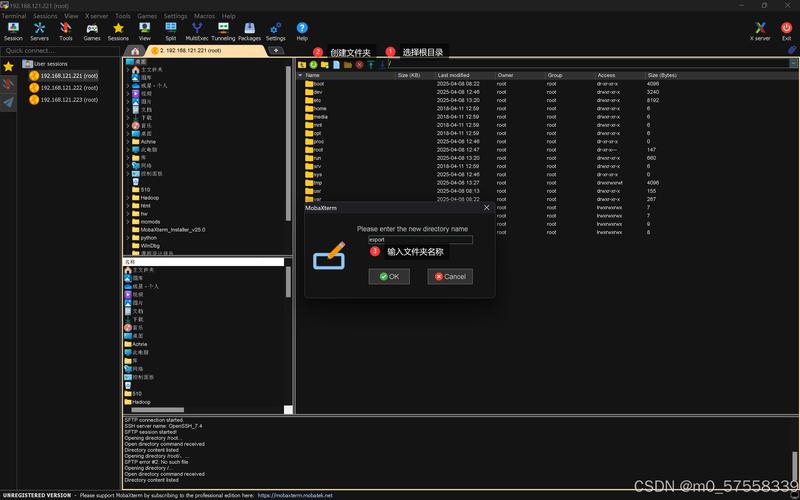Cancel the new directory dialog
The height and width of the screenshot is (500, 800).
(x=450, y=277)
